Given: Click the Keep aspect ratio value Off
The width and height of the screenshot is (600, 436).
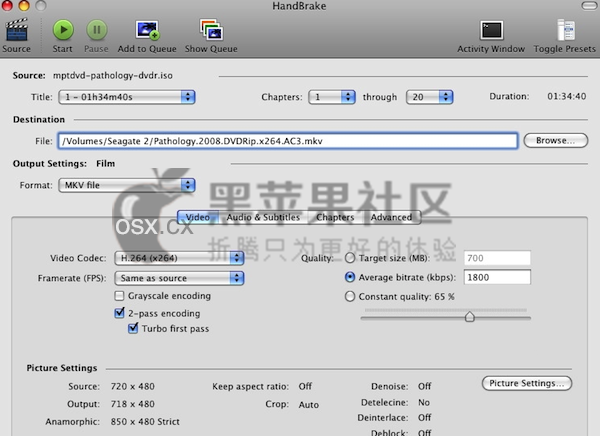Looking at the screenshot, I should point(305,386).
